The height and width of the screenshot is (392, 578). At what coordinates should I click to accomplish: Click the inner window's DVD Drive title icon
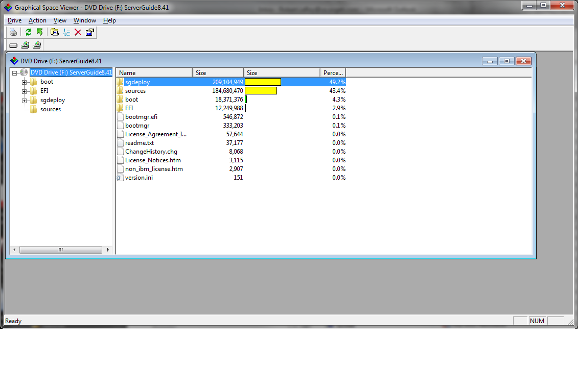(14, 61)
